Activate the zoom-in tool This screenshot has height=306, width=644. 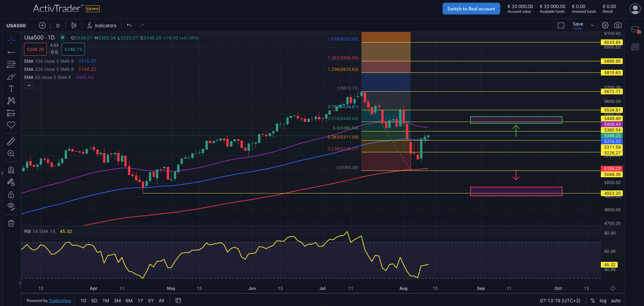click(11, 153)
